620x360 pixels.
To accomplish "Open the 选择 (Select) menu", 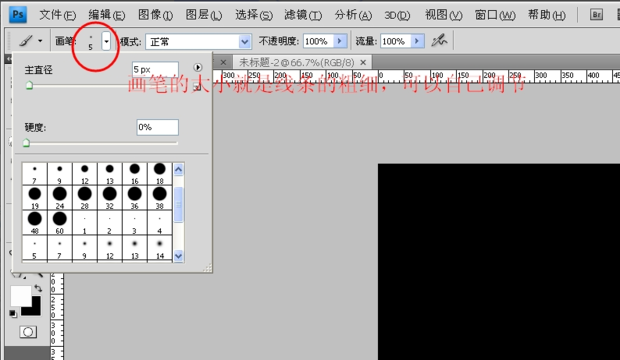I will click(254, 15).
